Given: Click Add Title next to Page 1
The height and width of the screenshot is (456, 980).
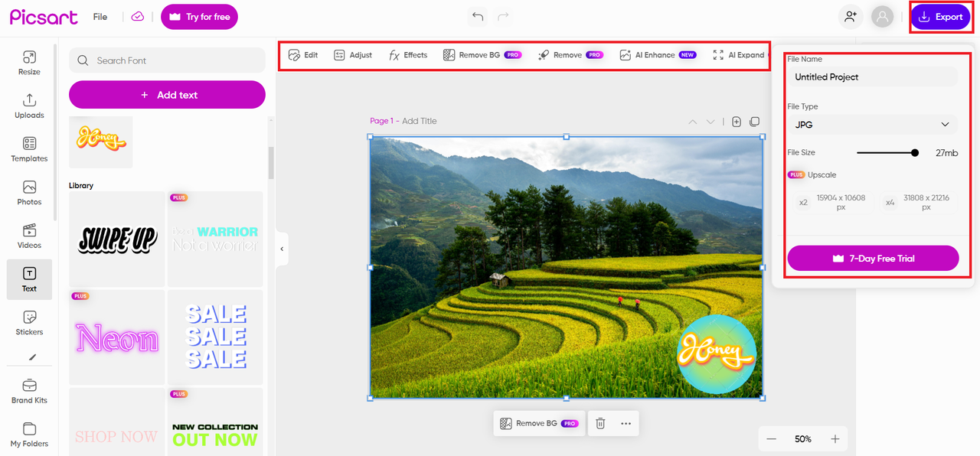Looking at the screenshot, I should (419, 121).
